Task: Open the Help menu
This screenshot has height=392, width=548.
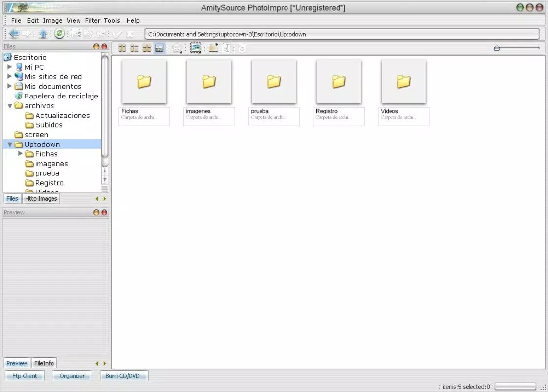Action: click(133, 20)
